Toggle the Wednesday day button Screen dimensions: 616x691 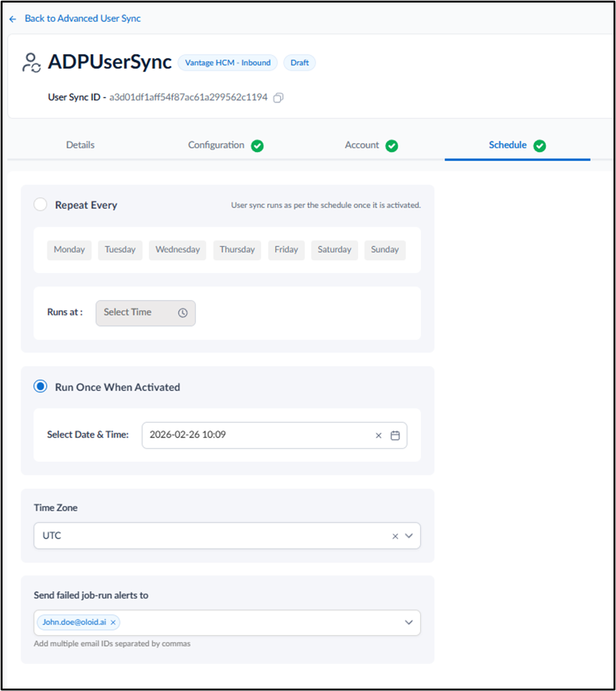178,250
